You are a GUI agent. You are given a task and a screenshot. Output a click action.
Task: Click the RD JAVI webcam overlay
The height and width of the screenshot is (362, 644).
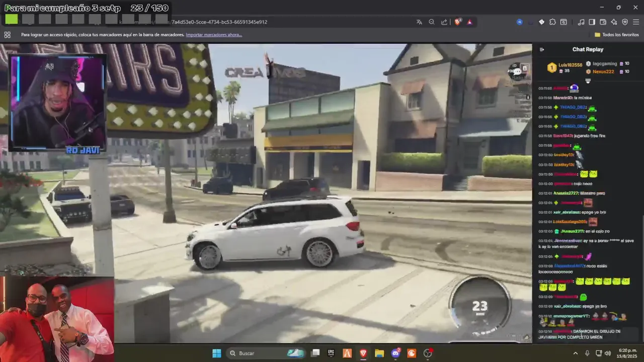click(57, 103)
